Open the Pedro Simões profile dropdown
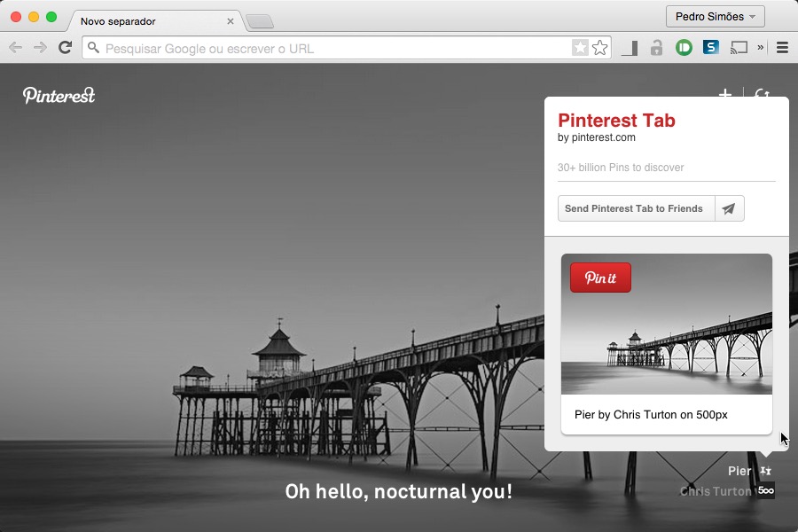798x532 pixels. click(715, 17)
